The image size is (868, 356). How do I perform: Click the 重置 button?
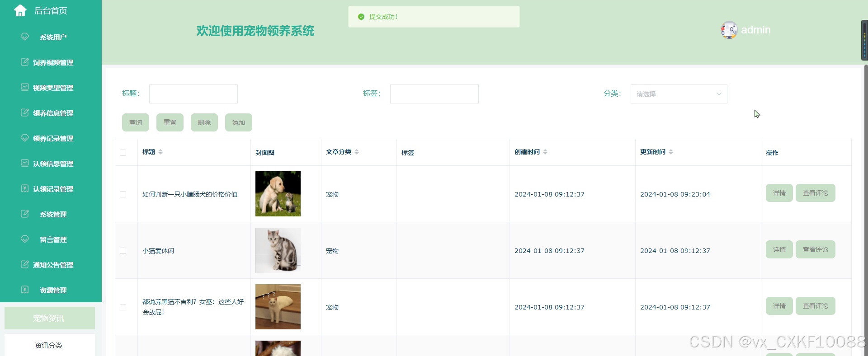[170, 122]
